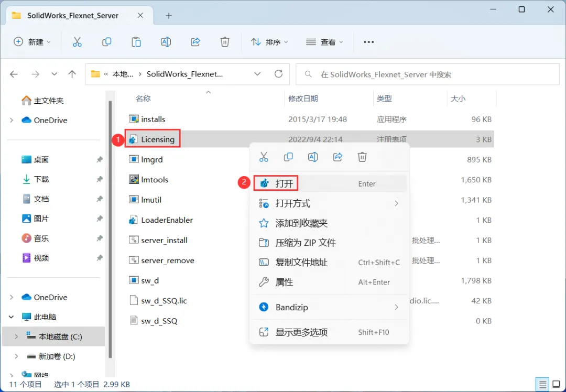This screenshot has width=566, height=392.
Task: Select the lmutil file
Action: click(x=145, y=200)
